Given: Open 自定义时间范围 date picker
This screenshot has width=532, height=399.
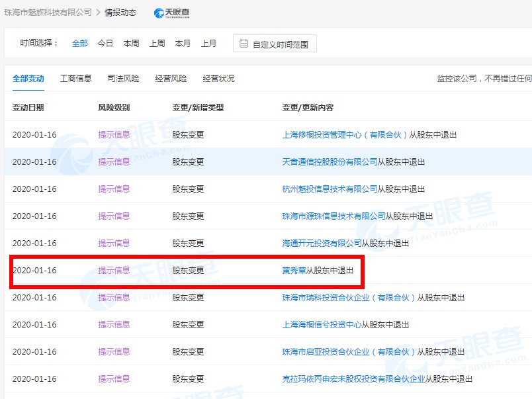Looking at the screenshot, I should tap(275, 44).
